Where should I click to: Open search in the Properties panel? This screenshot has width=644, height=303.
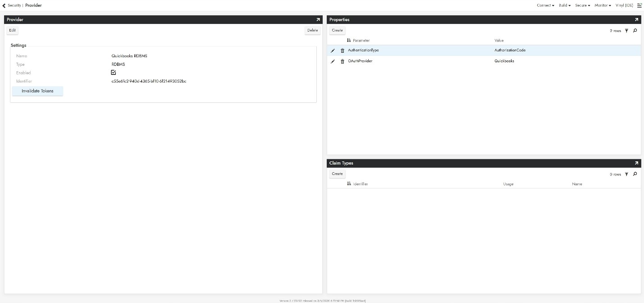[635, 31]
